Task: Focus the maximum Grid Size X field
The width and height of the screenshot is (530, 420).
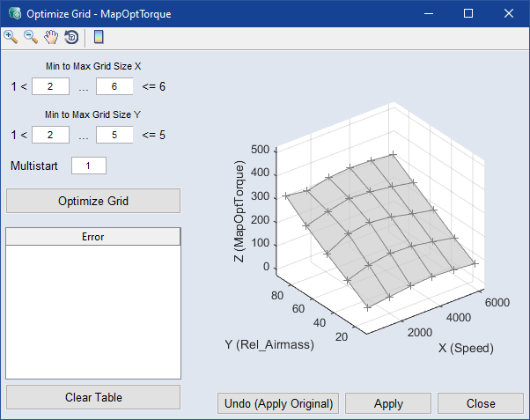Action: click(x=114, y=86)
